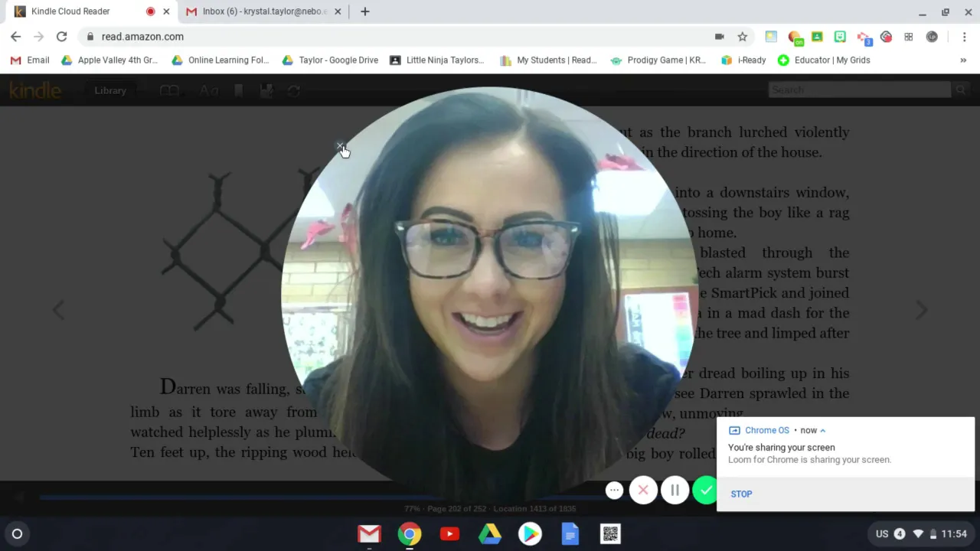Toggle the Kindle bookmark icon

tap(239, 90)
